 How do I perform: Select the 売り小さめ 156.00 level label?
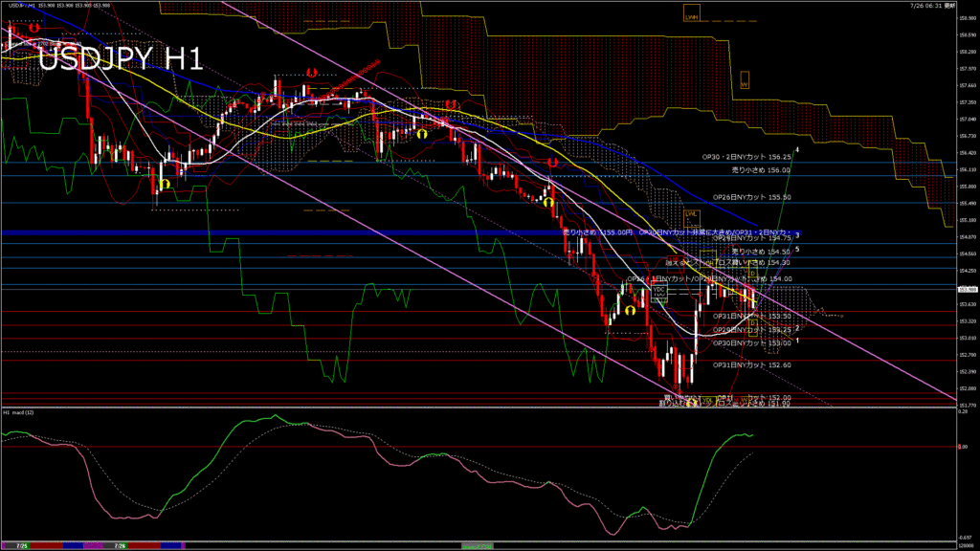[x=761, y=169]
